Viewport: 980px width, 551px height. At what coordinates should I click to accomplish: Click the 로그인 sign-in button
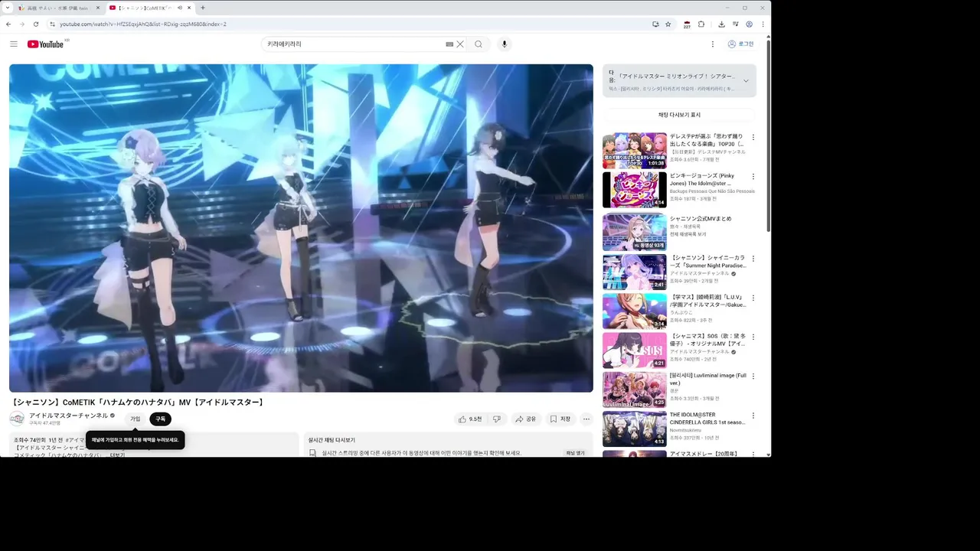741,44
